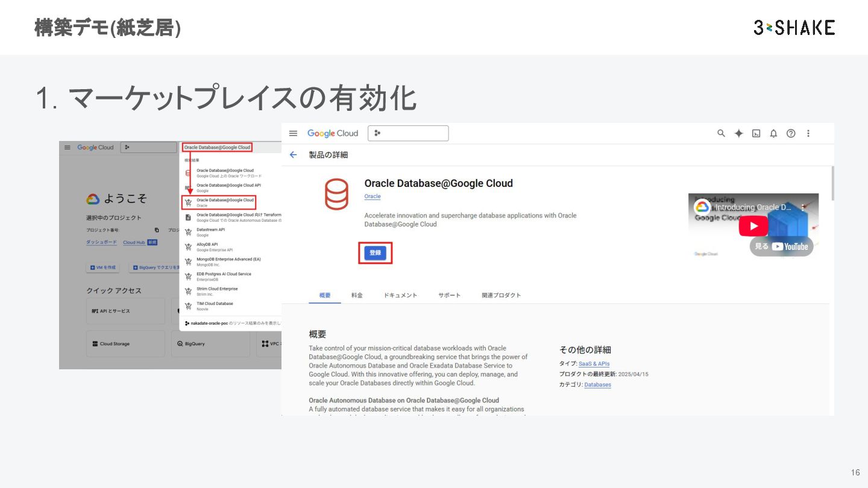The height and width of the screenshot is (488, 868).
Task: Open Gemini sparkle assistant icon
Action: [x=738, y=133]
